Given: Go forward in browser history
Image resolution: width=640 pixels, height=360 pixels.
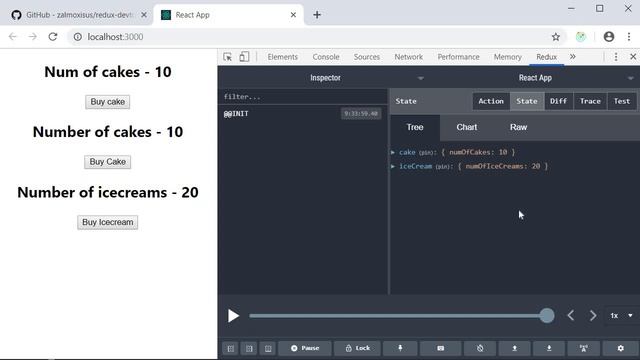Looking at the screenshot, I should coord(33,37).
